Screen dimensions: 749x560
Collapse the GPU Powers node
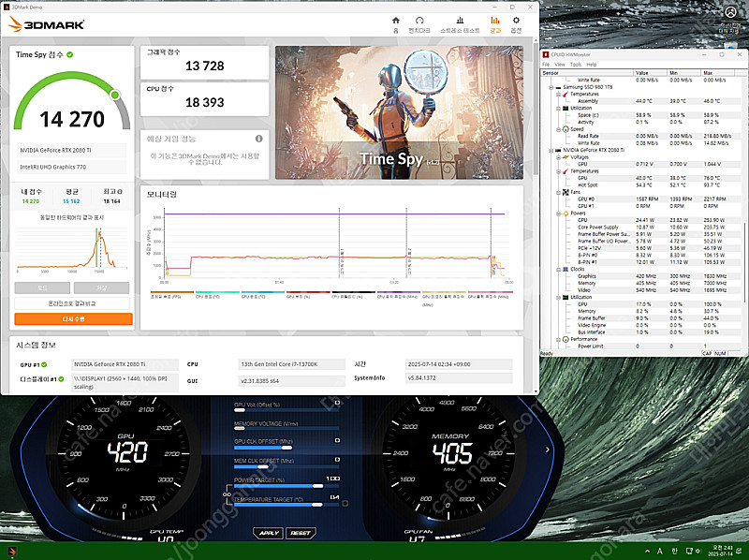pos(558,214)
